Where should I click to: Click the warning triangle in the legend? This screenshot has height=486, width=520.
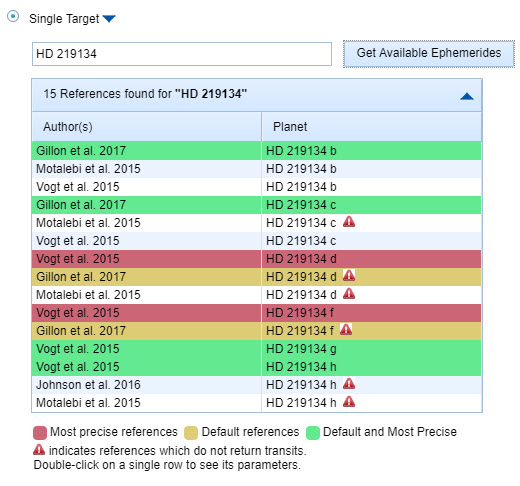(x=39, y=449)
